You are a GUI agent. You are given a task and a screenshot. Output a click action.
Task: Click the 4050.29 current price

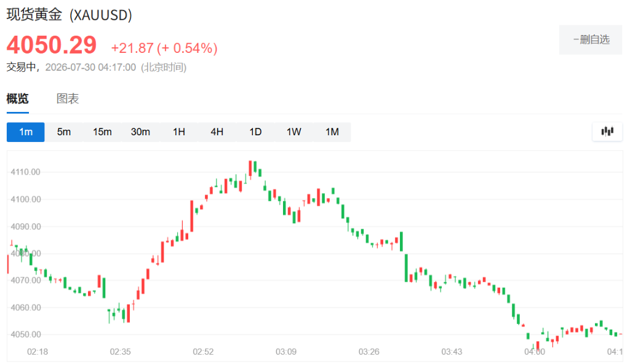point(52,45)
